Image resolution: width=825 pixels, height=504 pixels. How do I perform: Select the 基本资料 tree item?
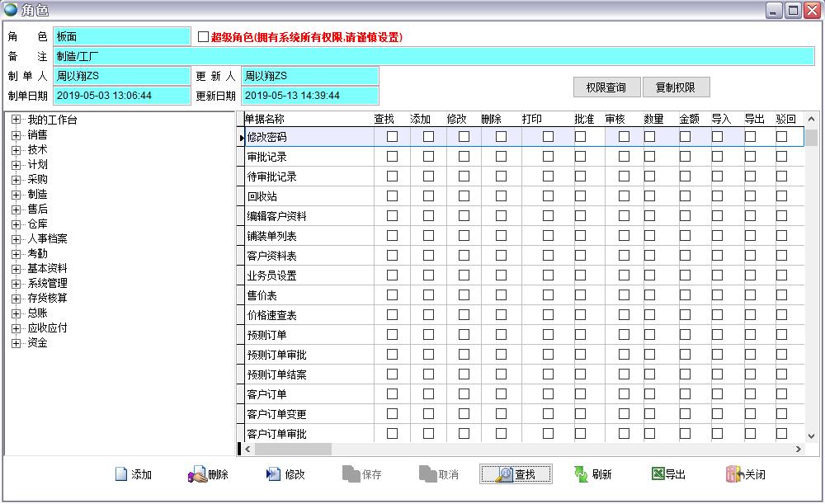click(x=47, y=268)
